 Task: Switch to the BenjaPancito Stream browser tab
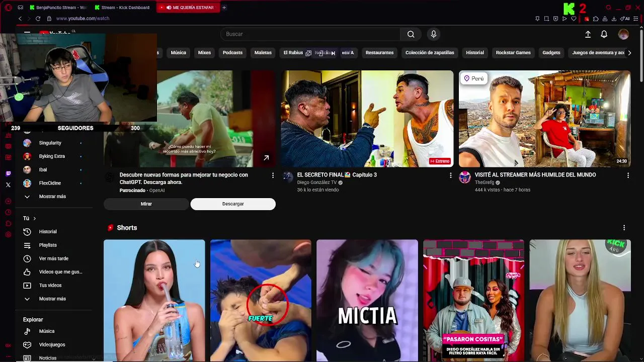[x=58, y=8]
